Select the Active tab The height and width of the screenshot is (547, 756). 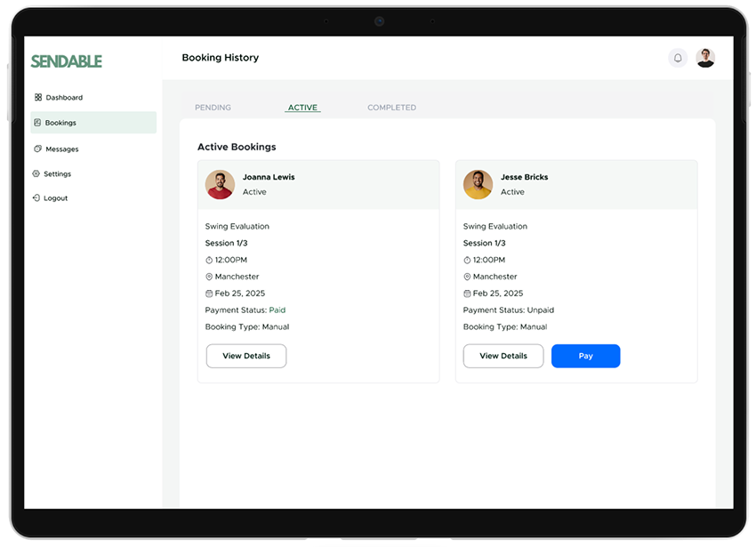click(x=302, y=108)
